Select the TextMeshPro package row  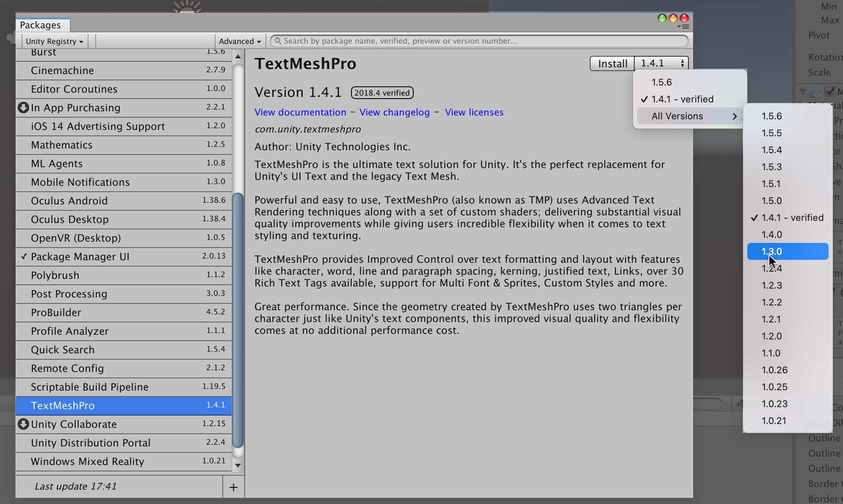point(124,405)
